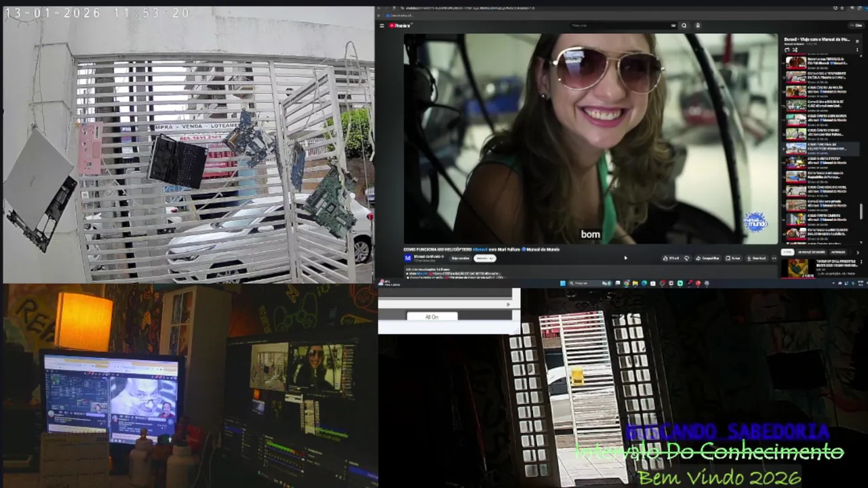Close the Boravê playlist panel

pyautogui.click(x=857, y=41)
